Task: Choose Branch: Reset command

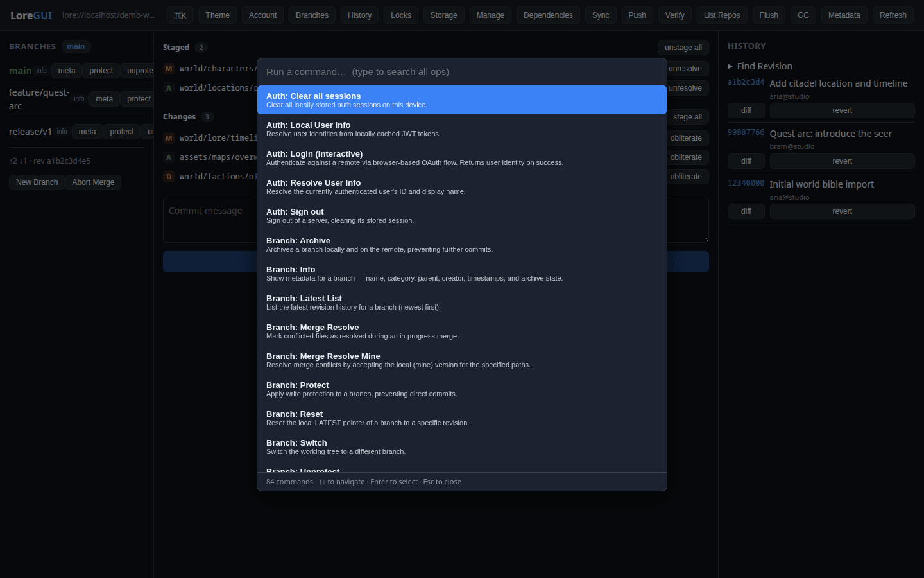Action: (462, 418)
